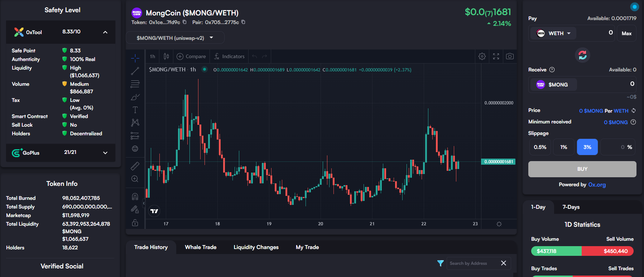The height and width of the screenshot is (277, 644).
Task: Open the Liquidity Changes tab
Action: [x=256, y=247]
